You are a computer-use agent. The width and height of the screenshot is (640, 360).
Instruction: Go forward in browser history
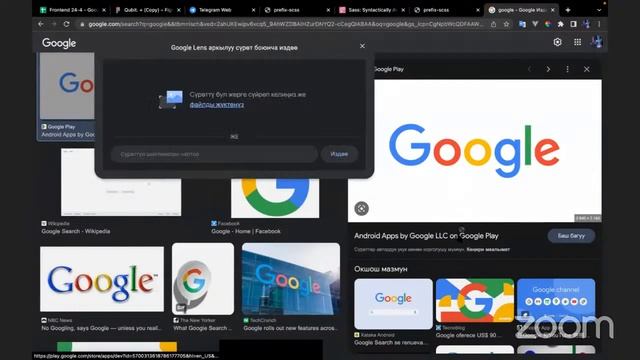point(54,24)
